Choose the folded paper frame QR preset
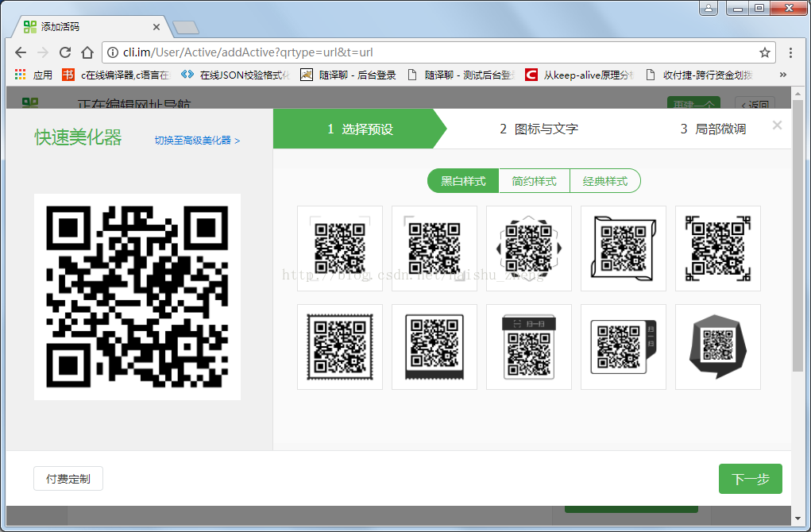811x532 pixels. pyautogui.click(x=624, y=249)
